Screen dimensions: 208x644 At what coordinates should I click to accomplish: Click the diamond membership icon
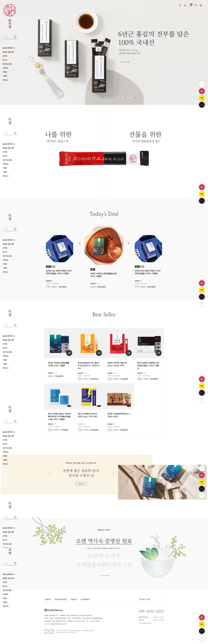pyautogui.click(x=201, y=5)
